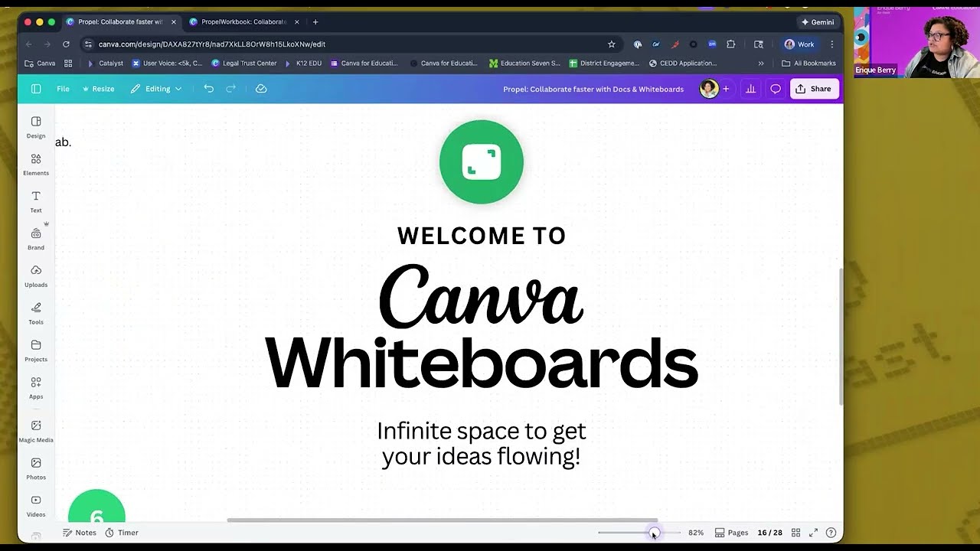
Task: Open a new browser tab
Action: 315,22
